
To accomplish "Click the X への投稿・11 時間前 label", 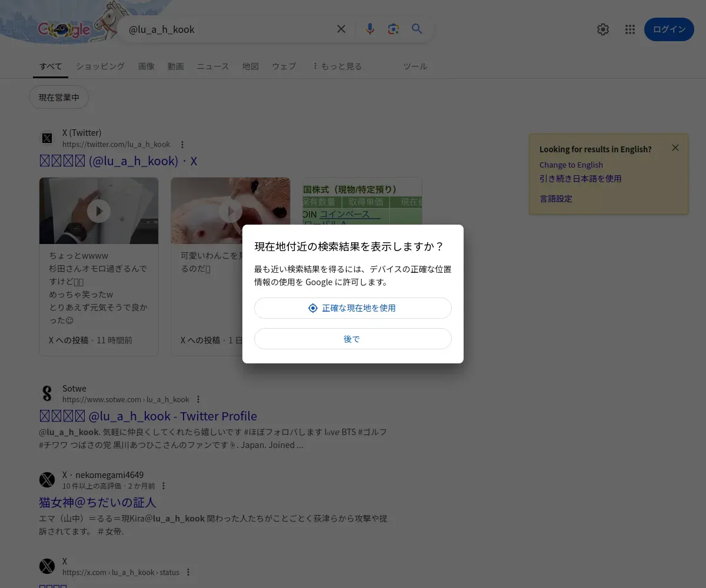I will tap(91, 340).
